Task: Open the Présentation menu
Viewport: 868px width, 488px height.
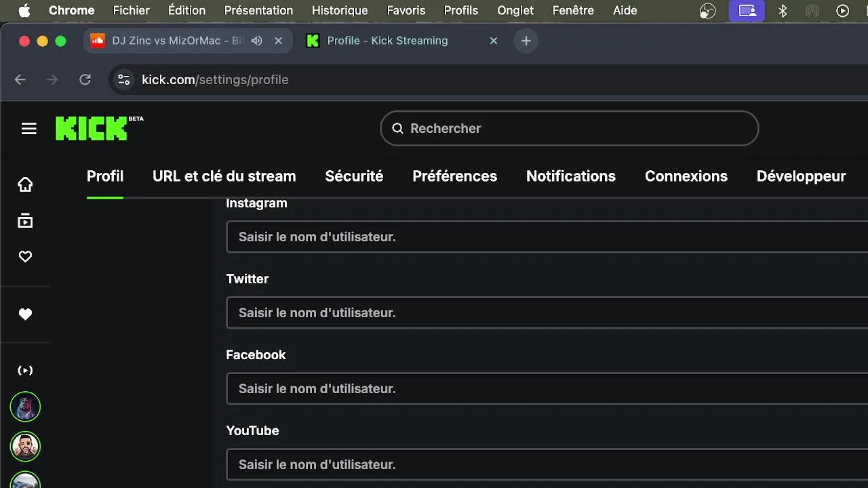Action: tap(259, 10)
